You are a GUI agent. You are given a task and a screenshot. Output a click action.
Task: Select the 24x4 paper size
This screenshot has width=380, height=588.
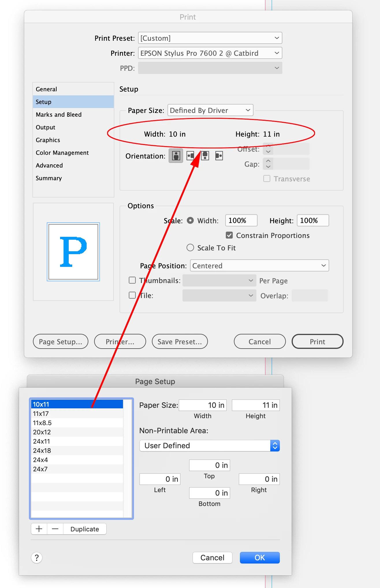tap(77, 460)
